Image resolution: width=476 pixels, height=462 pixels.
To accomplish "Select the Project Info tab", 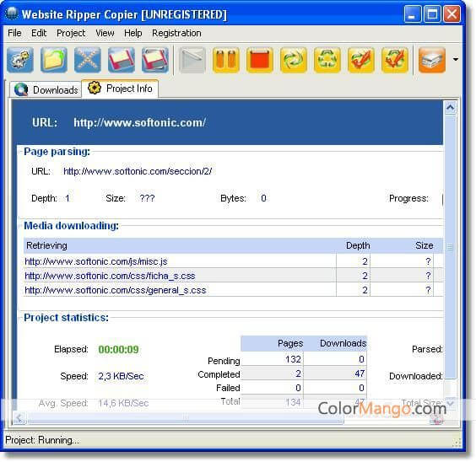I will [x=120, y=89].
